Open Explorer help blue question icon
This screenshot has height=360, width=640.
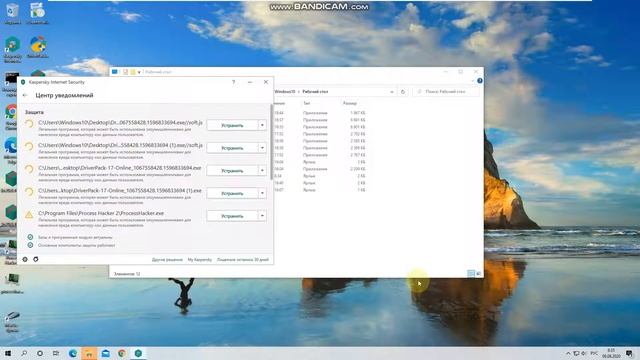click(x=480, y=81)
